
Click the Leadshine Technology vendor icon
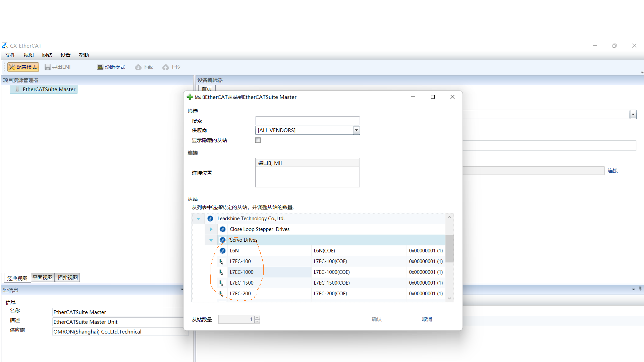[210, 219]
